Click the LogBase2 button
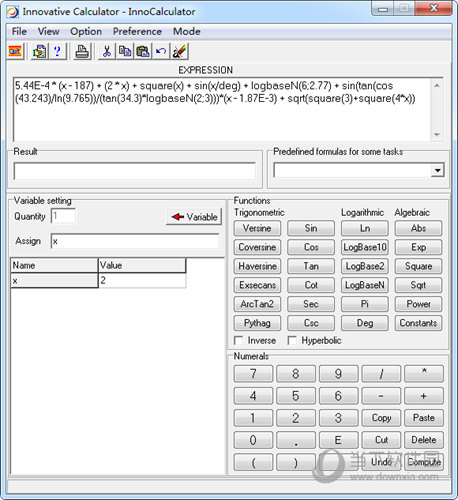The height and width of the screenshot is (500, 458). [x=365, y=266]
